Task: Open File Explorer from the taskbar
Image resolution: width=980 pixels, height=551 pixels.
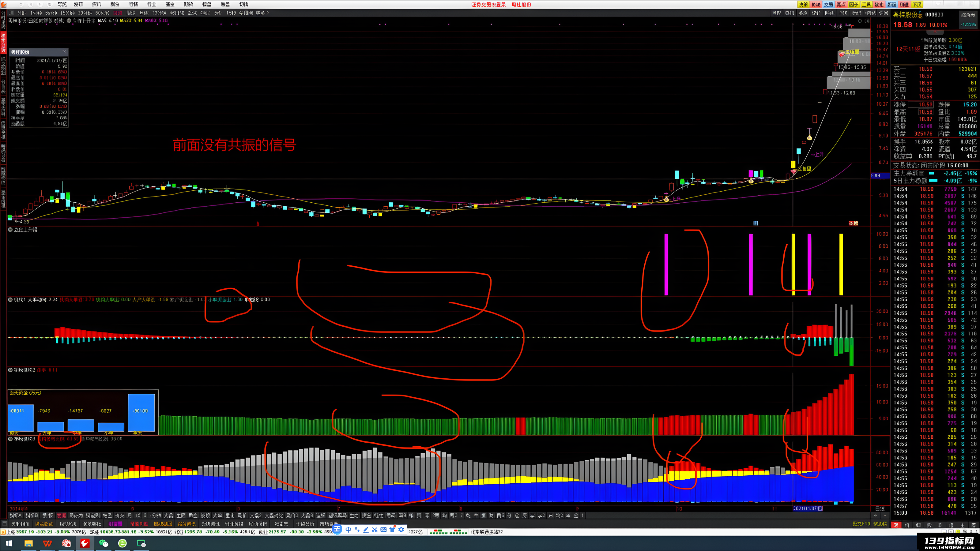Action: coord(28,543)
